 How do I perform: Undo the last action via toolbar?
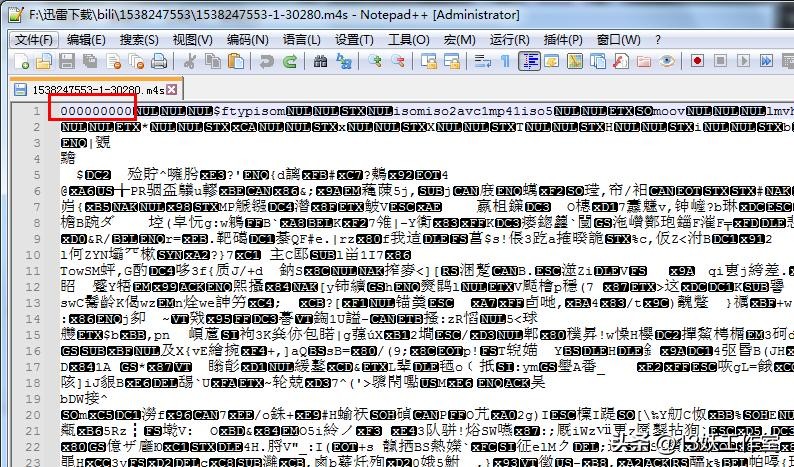(262, 62)
